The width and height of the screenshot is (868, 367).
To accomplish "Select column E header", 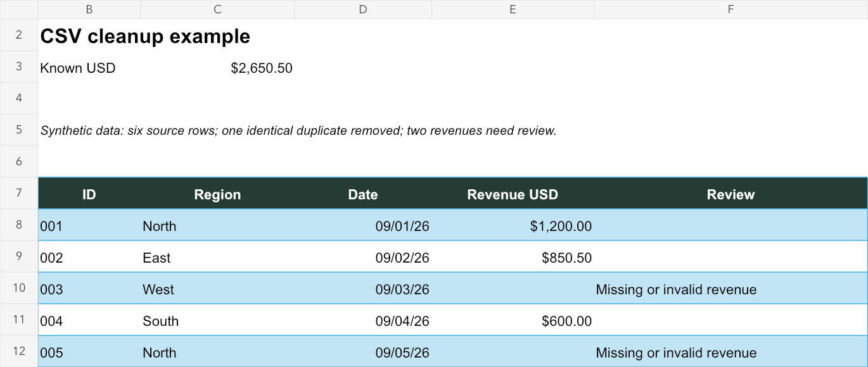I will (x=513, y=9).
